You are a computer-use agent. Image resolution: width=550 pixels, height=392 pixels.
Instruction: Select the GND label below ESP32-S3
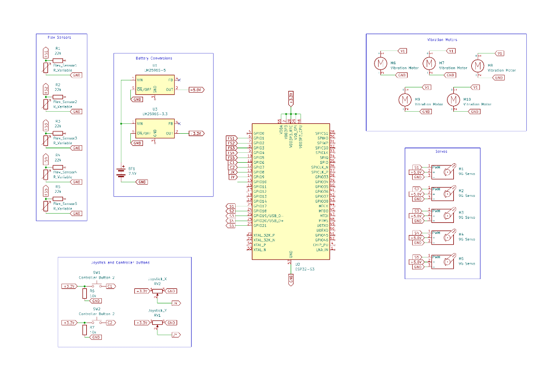[291, 280]
